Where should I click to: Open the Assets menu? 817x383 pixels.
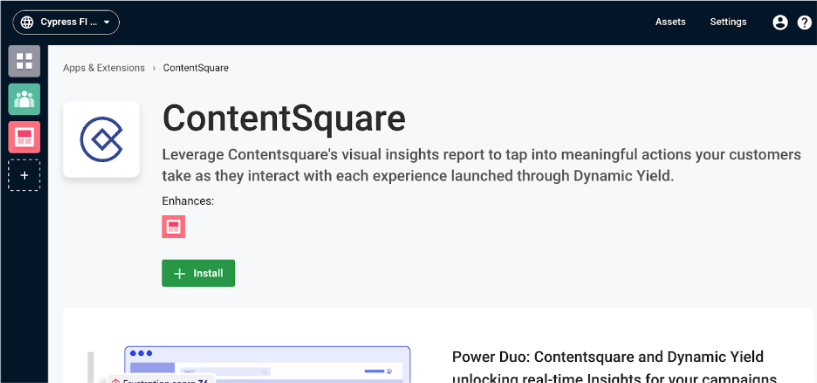[670, 22]
